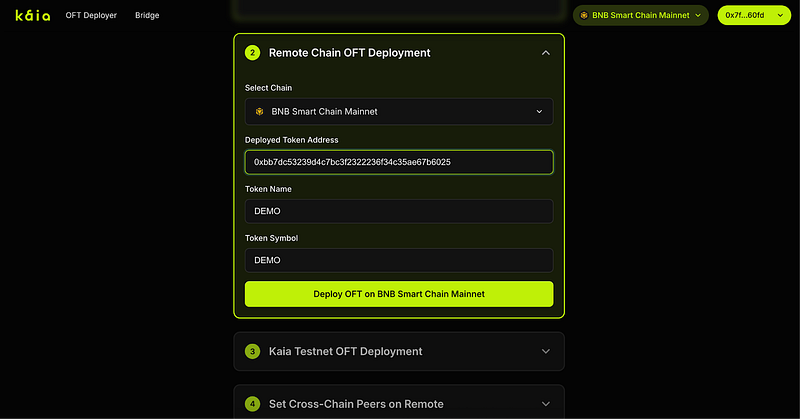This screenshot has width=800, height=419.
Task: Click the Remote Chain OFT Deployment heading
Action: pos(349,53)
